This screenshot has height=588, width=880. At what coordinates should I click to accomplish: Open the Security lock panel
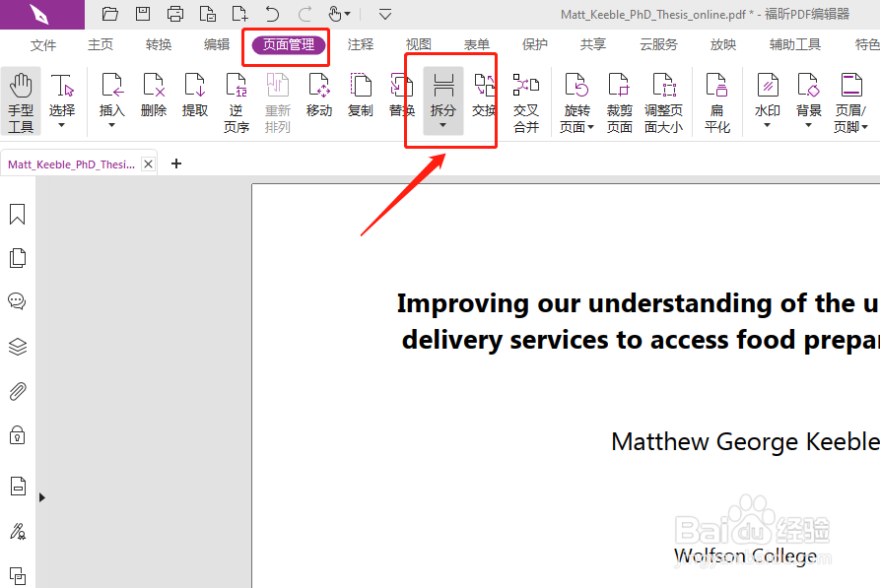click(x=18, y=434)
